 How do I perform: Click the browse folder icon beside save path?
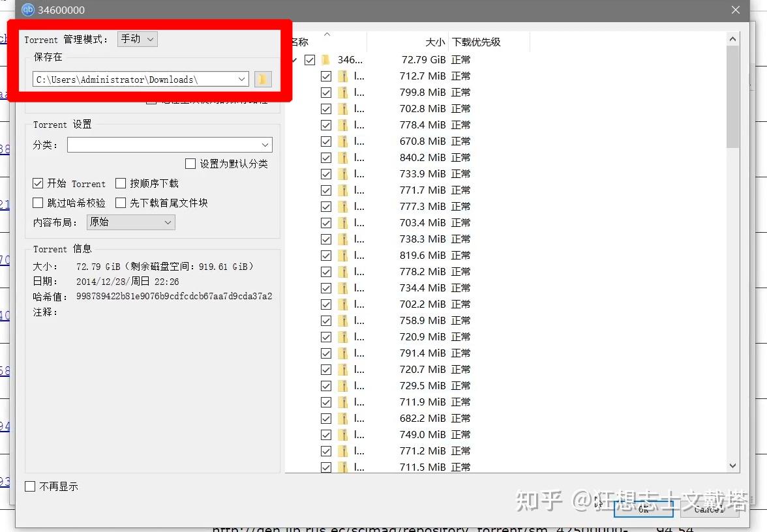[x=263, y=80]
